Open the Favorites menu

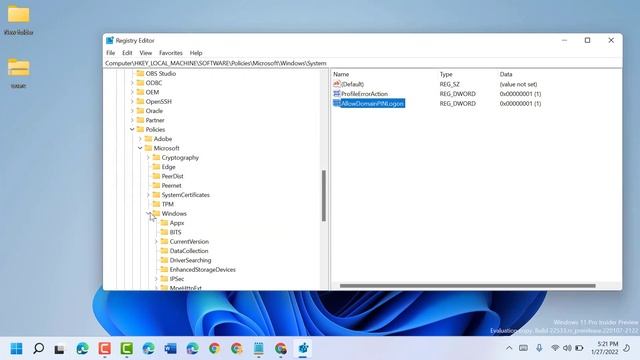tap(171, 53)
